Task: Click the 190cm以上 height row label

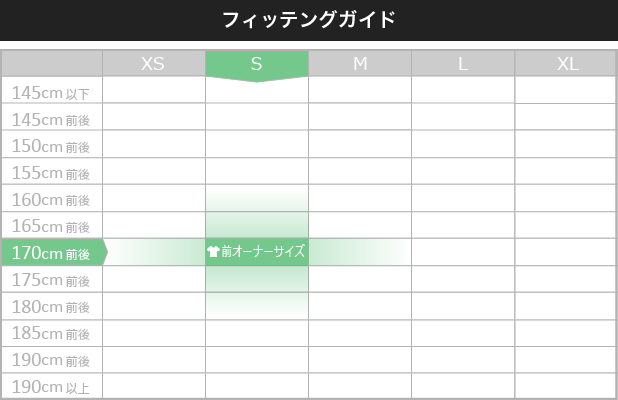Action: (x=52, y=386)
